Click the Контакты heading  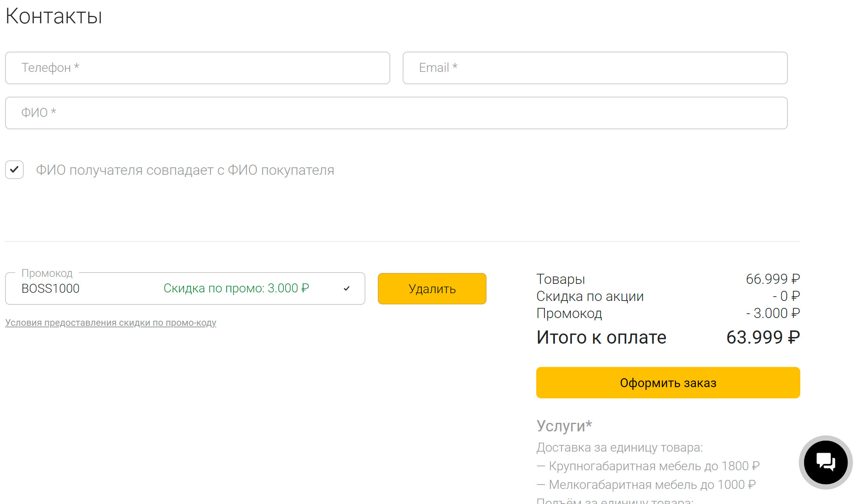tap(54, 16)
